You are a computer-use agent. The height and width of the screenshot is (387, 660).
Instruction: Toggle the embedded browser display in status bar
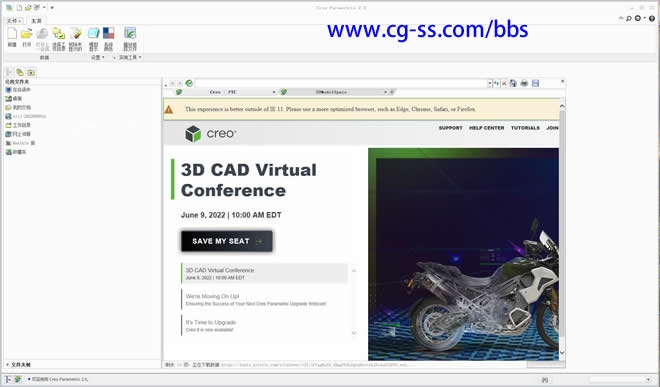tap(18, 379)
